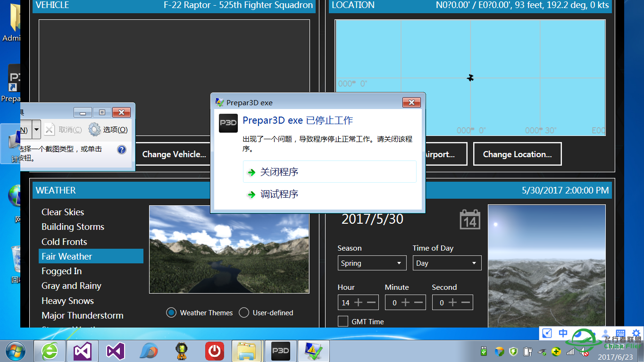The image size is (644, 362).
Task: Open the Network globe desktop icon
Action: pos(15,203)
